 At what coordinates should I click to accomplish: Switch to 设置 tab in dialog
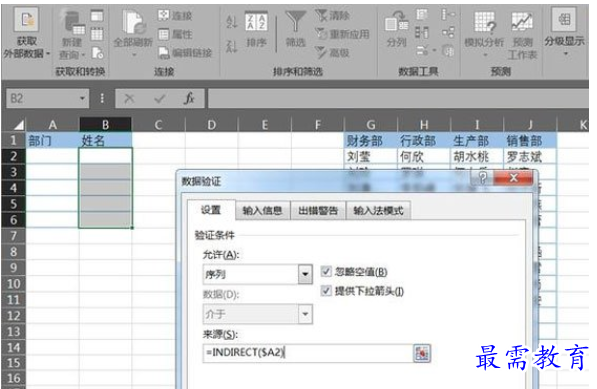point(211,210)
